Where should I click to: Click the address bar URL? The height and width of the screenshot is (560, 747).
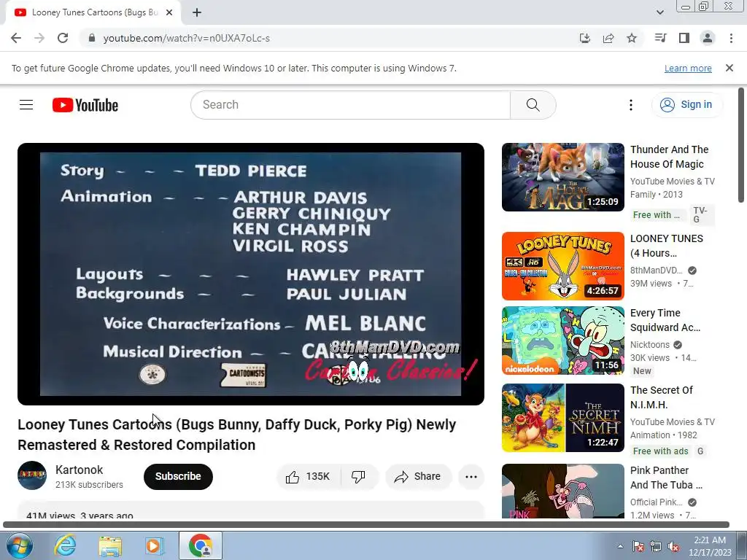(x=186, y=38)
